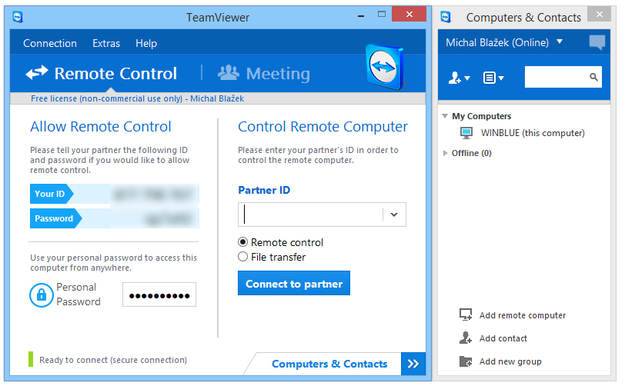Open the chat speech bubble icon
This screenshot has width=625, height=386.
597,42
